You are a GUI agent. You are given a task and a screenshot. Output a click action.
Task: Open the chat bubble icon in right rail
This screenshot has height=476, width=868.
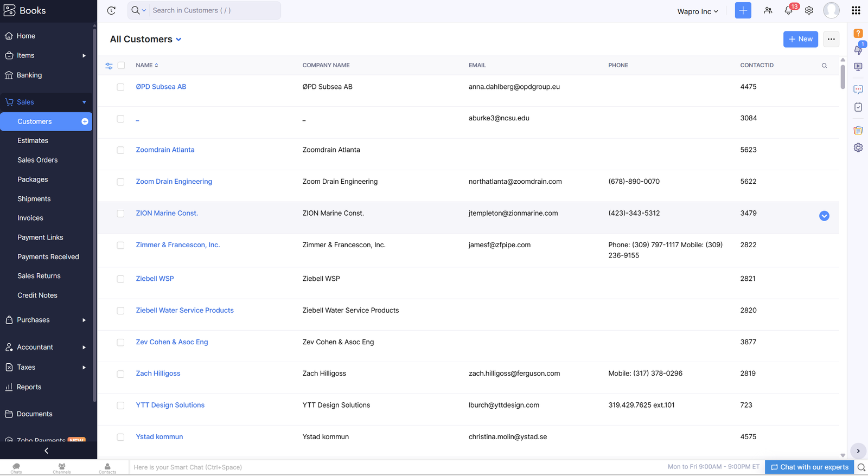click(x=858, y=89)
